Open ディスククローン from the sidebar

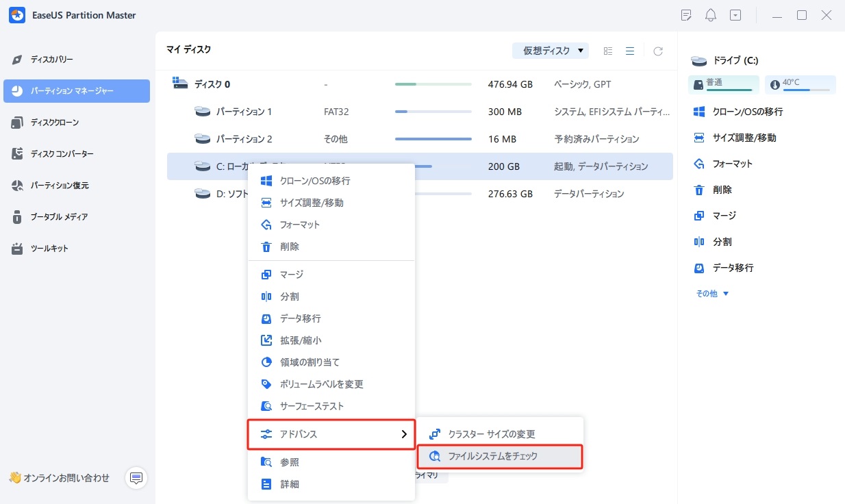coord(77,123)
